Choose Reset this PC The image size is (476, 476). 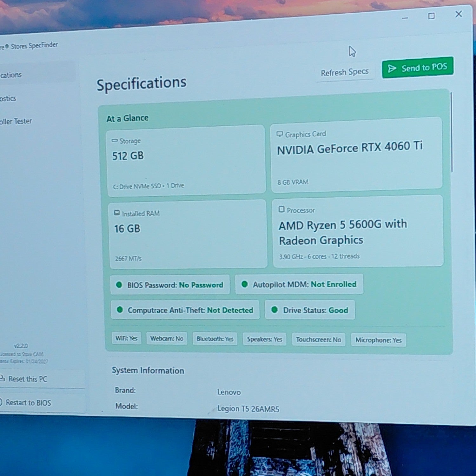pos(41,379)
